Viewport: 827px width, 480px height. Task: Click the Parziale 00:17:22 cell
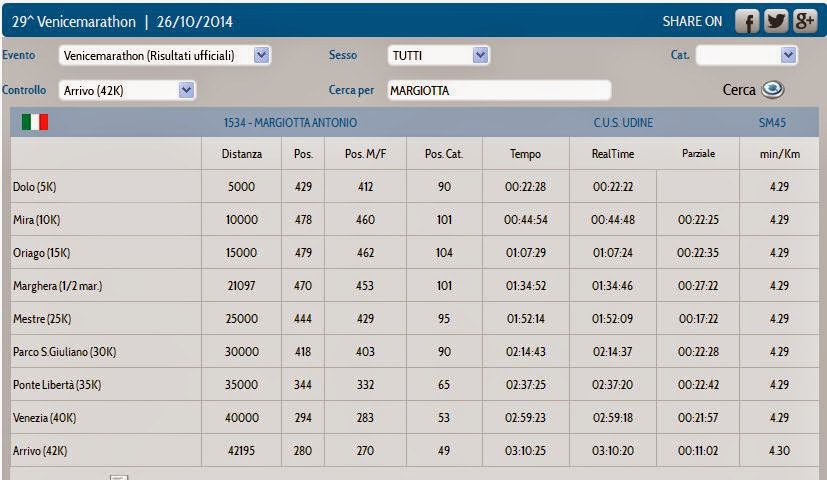click(x=698, y=319)
